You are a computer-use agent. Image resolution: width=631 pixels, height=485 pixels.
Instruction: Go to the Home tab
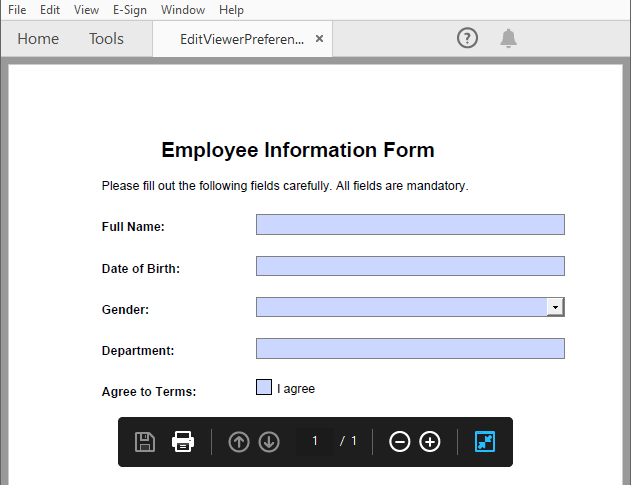click(x=38, y=39)
